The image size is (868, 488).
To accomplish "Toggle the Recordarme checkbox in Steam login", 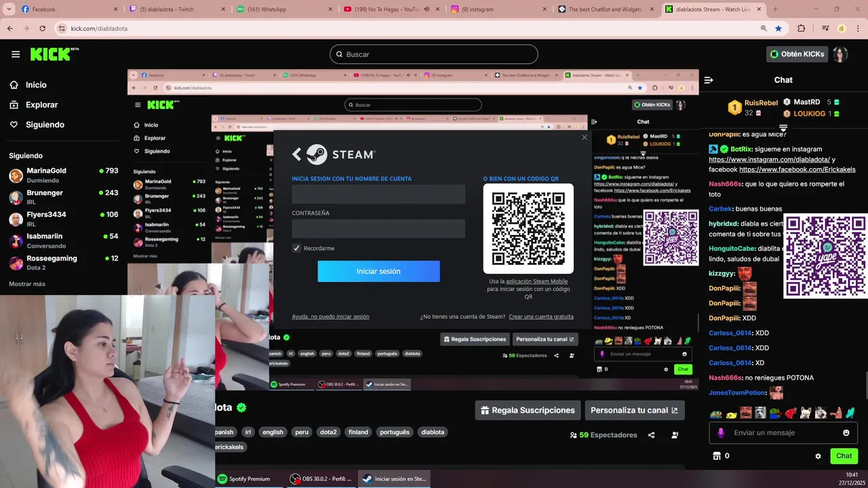I will click(x=296, y=248).
